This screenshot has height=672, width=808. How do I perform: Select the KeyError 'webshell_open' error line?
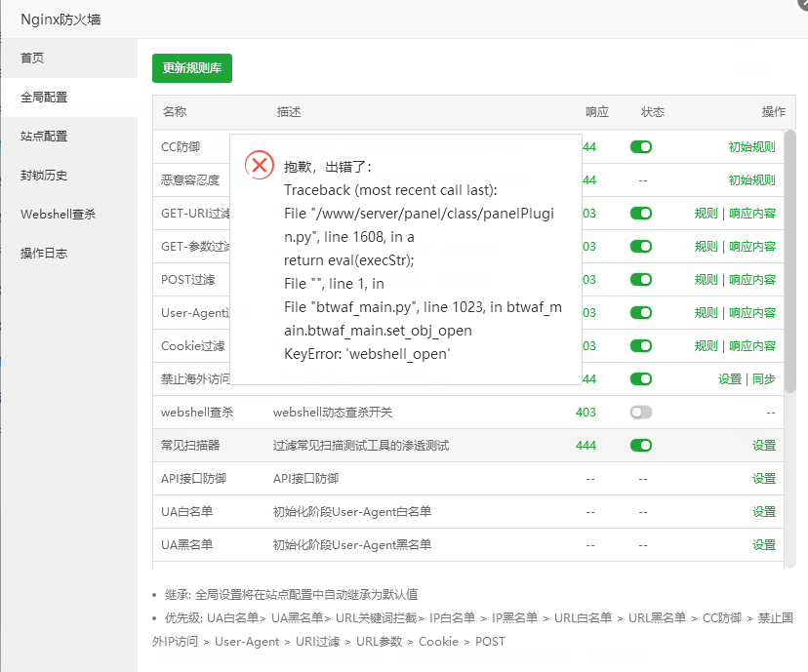pyautogui.click(x=367, y=354)
